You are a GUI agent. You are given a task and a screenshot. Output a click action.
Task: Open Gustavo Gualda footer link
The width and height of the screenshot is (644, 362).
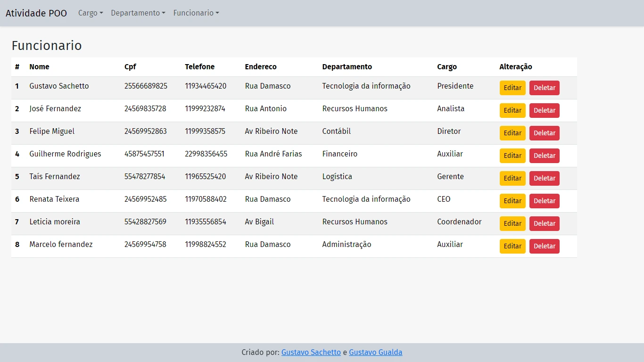tap(375, 352)
